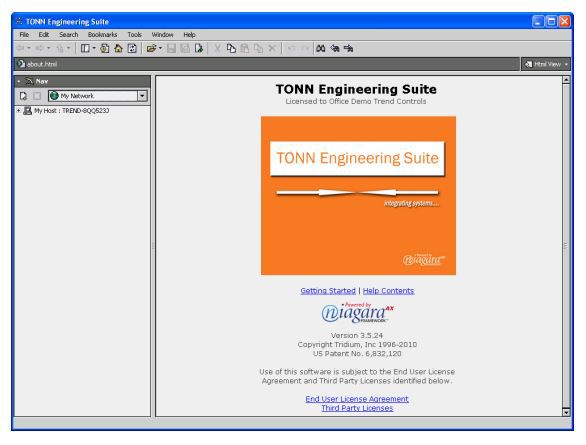Click the disabled Back navigation arrow
Screen dimensions: 586x445
tap(21, 48)
